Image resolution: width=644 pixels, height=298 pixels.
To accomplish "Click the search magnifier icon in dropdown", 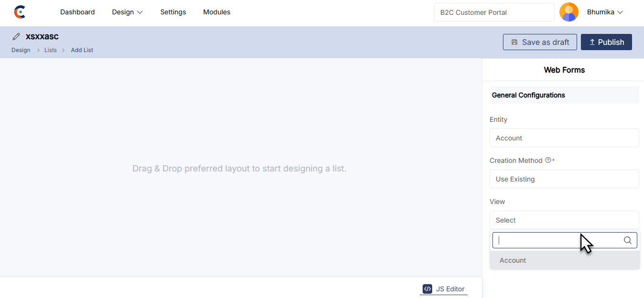I will [628, 241].
